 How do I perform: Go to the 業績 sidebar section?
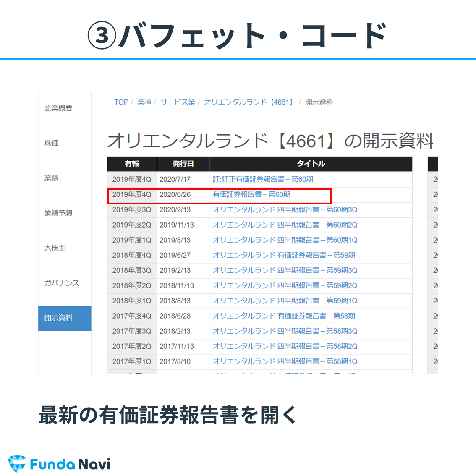51,178
